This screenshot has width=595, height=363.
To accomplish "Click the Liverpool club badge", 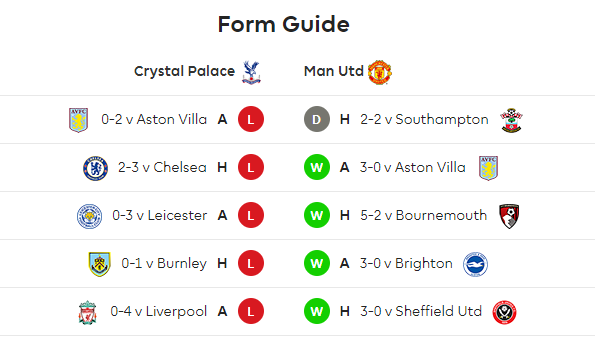I will coord(87,313).
